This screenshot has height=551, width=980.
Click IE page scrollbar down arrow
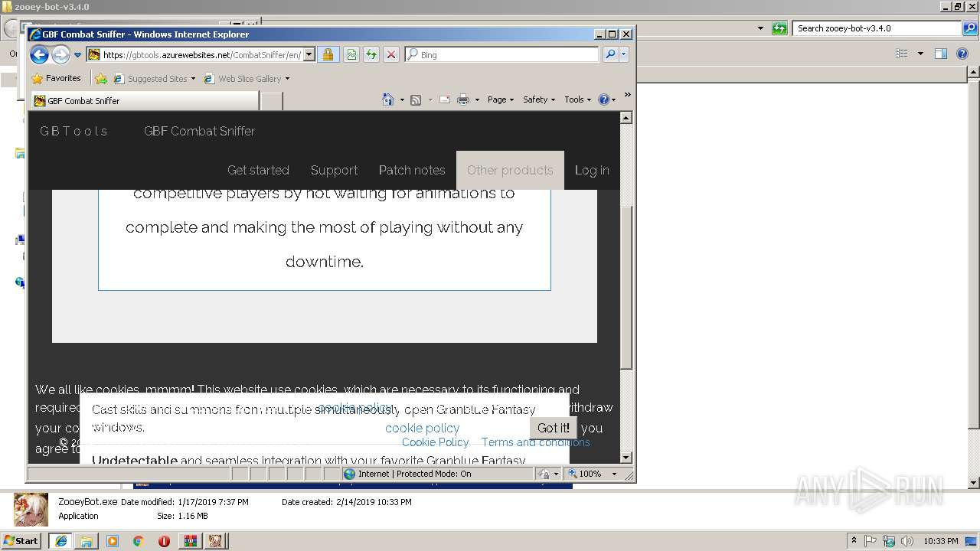tap(626, 458)
